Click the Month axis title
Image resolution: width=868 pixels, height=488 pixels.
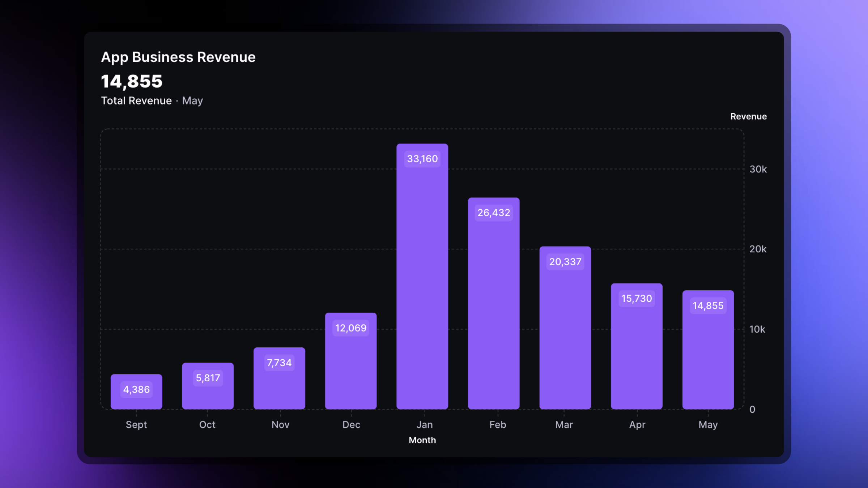pos(422,440)
